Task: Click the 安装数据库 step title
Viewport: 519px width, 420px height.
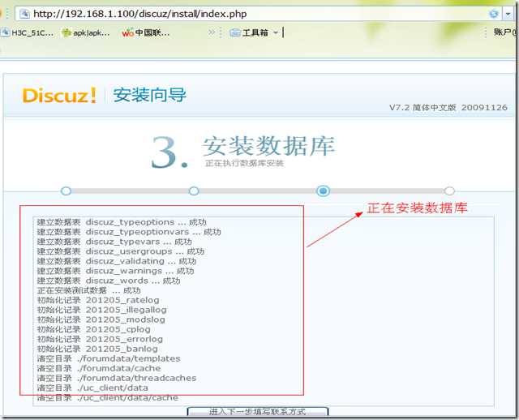Action: pyautogui.click(x=268, y=146)
